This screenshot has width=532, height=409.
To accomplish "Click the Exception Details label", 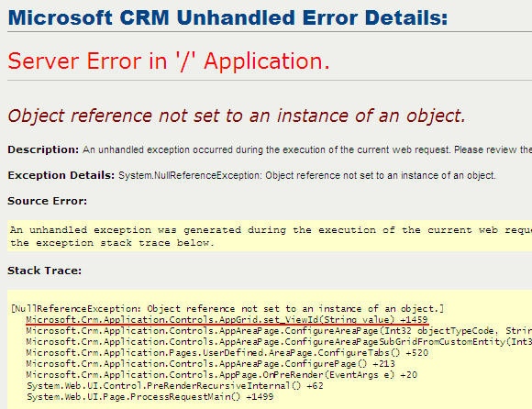I will coord(61,175).
